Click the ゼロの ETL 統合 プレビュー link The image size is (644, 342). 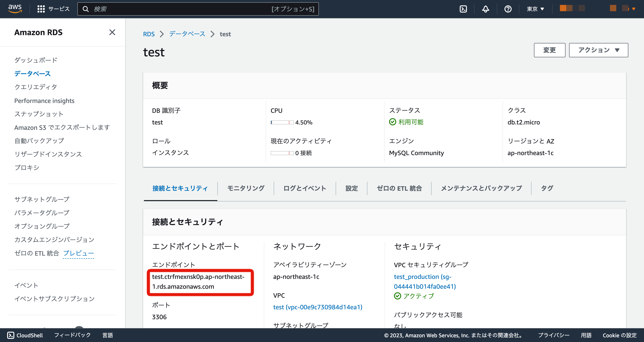(78, 253)
